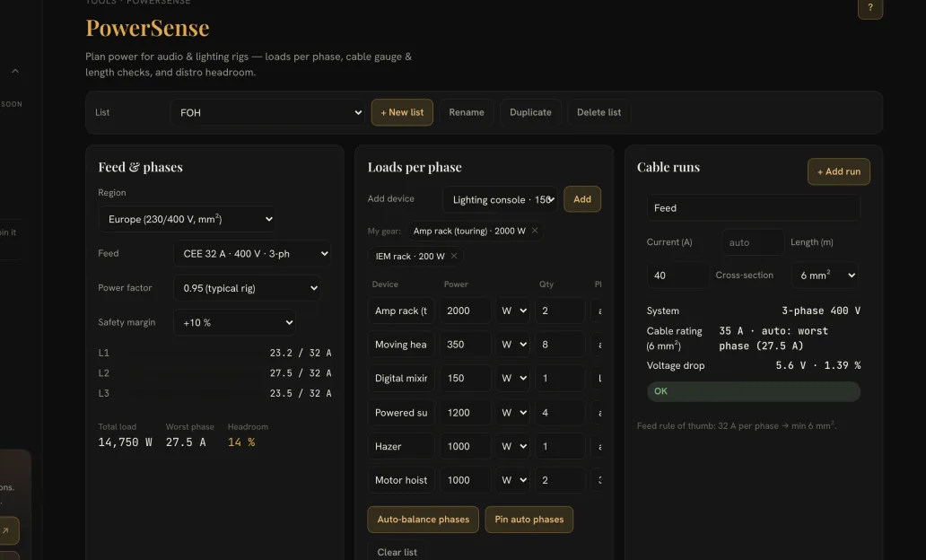Open the external link arrow in sidebar
This screenshot has width=926, height=560.
[5, 530]
